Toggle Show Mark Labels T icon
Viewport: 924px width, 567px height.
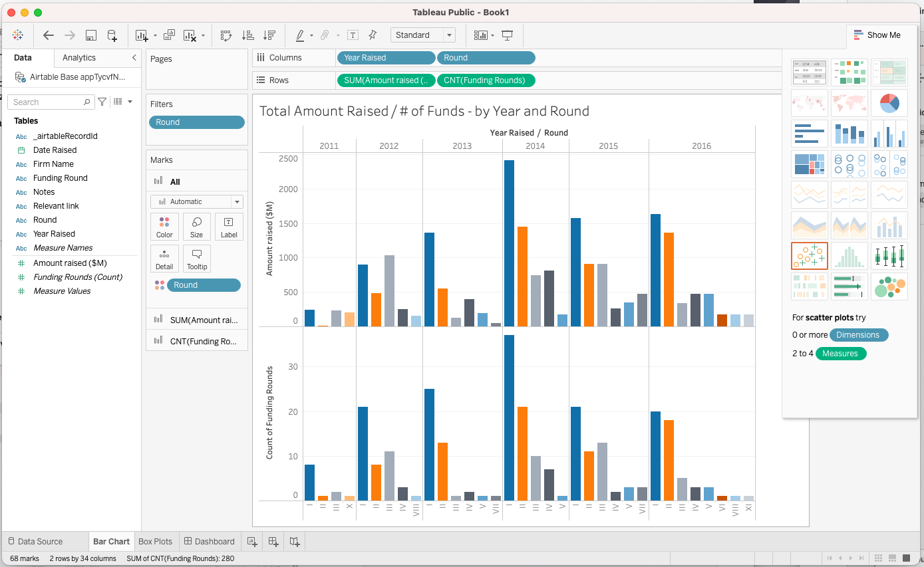[x=353, y=35]
